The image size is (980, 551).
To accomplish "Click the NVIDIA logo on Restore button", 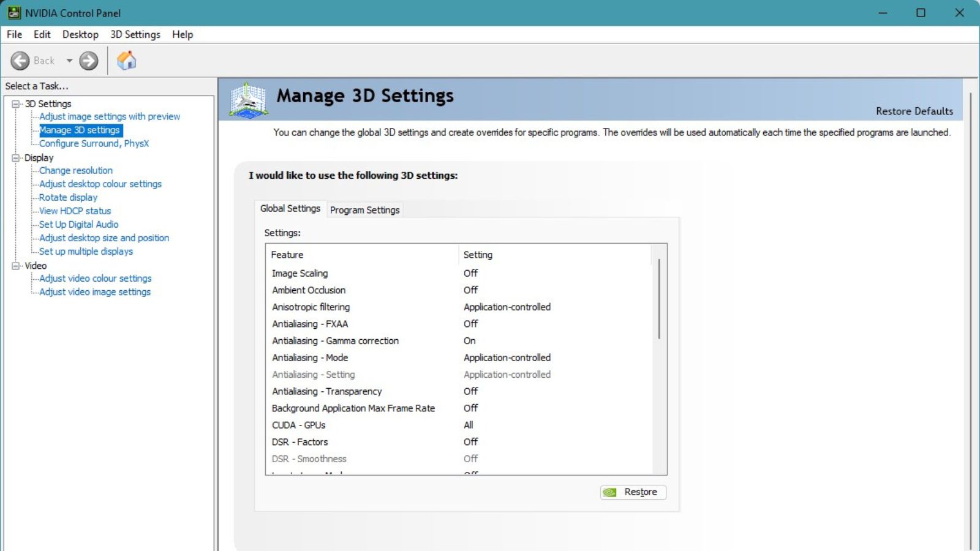I will pos(609,492).
